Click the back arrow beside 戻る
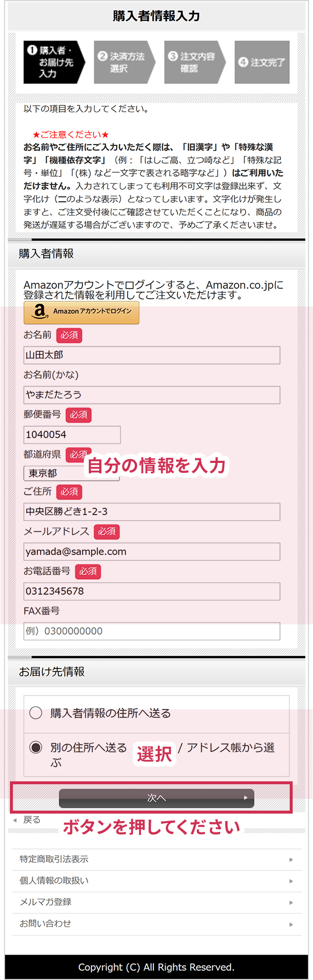This screenshot has width=313, height=980. pyautogui.click(x=15, y=820)
